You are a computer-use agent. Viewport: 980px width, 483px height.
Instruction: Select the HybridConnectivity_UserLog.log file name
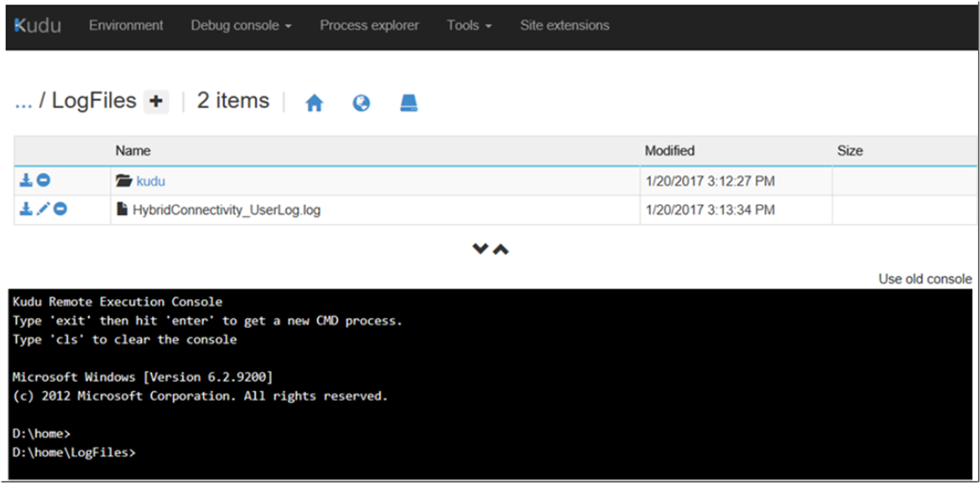pos(227,210)
